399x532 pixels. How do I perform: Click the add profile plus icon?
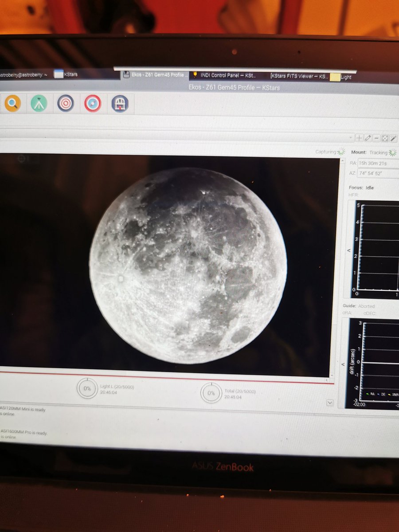coord(359,138)
